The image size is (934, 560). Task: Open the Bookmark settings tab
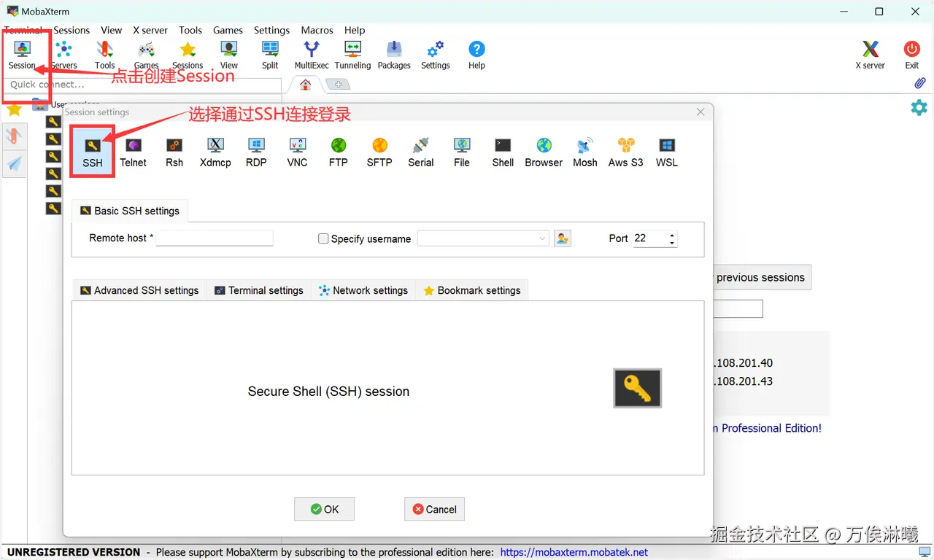(472, 290)
